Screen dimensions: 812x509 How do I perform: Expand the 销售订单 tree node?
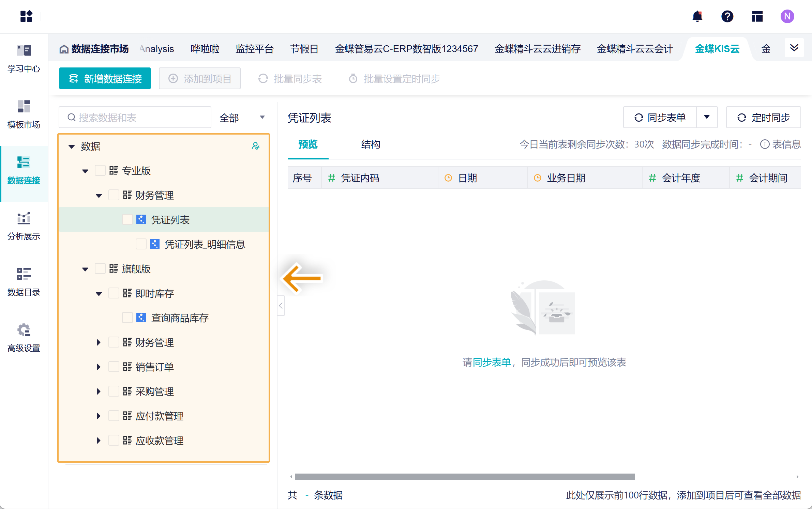click(x=99, y=367)
